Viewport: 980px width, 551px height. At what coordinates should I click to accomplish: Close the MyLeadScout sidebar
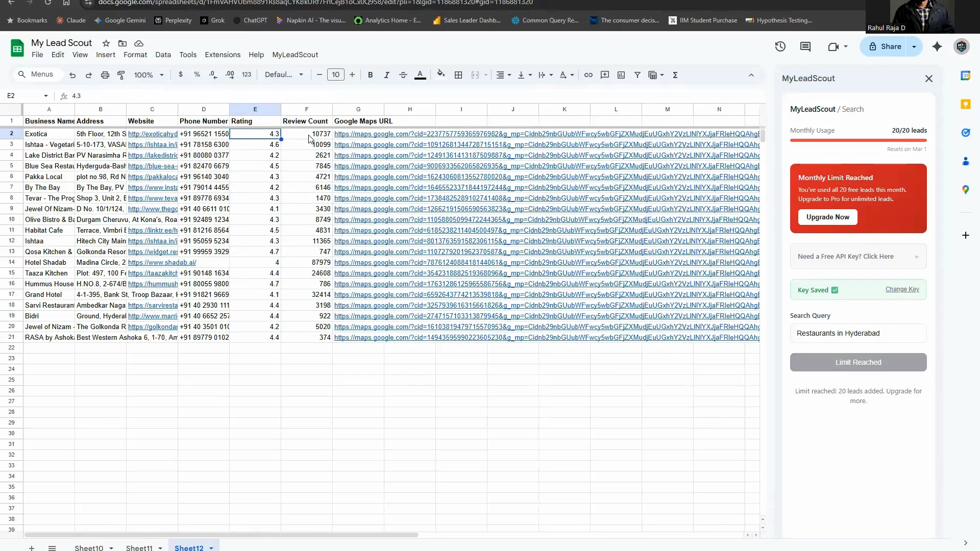click(x=929, y=79)
